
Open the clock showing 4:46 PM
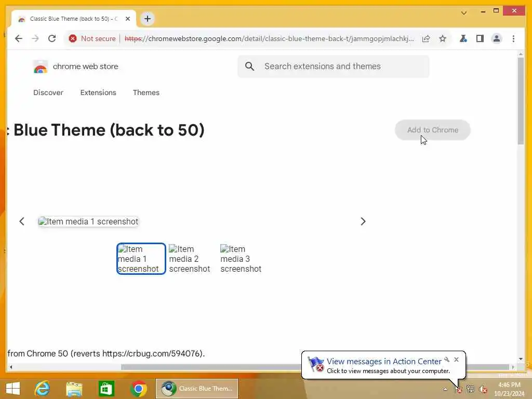509,389
